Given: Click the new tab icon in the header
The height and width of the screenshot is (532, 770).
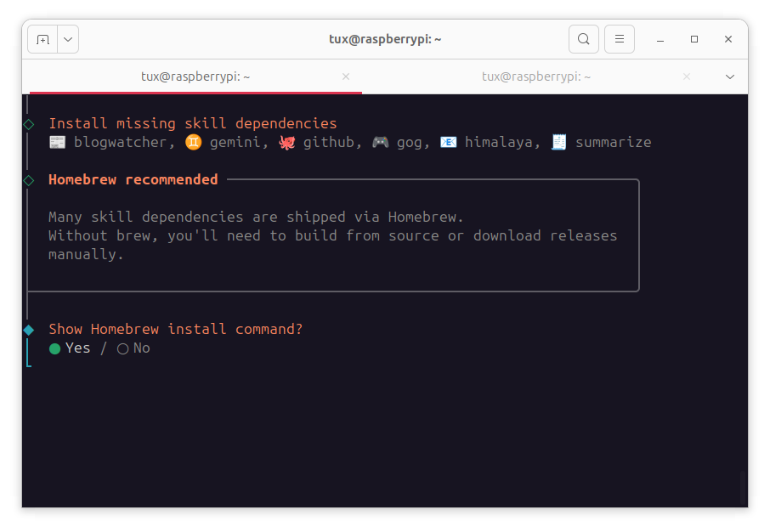Looking at the screenshot, I should pyautogui.click(x=42, y=39).
